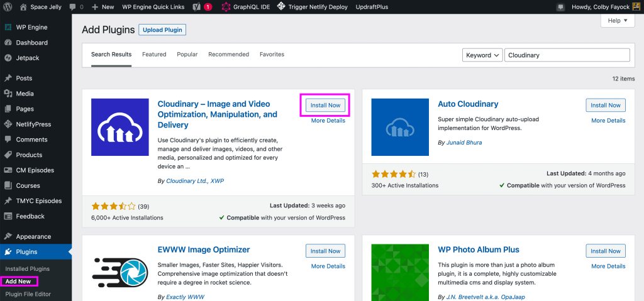Go to Dashboard in the sidebar
This screenshot has height=301, width=644.
tap(31, 43)
